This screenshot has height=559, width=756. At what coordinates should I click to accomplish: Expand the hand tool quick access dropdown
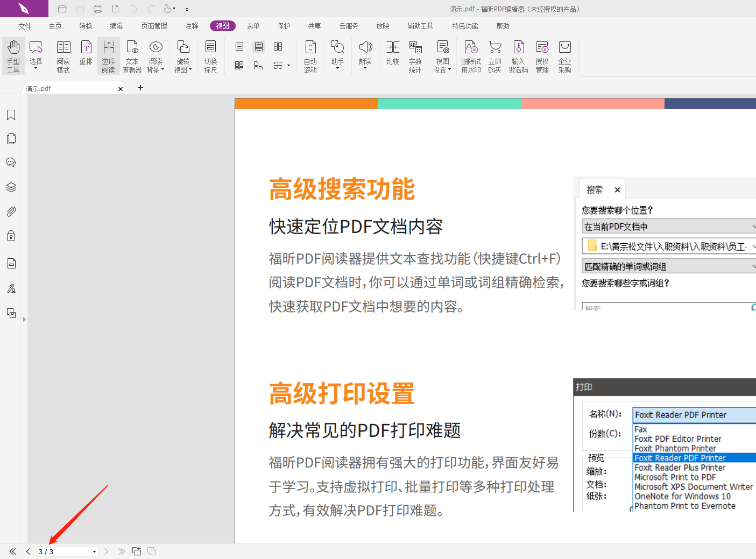[174, 9]
